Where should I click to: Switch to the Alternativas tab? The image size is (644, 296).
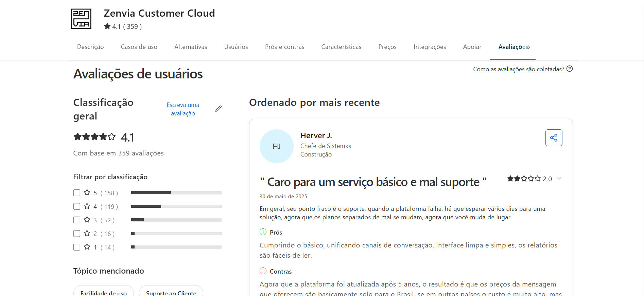click(x=191, y=47)
